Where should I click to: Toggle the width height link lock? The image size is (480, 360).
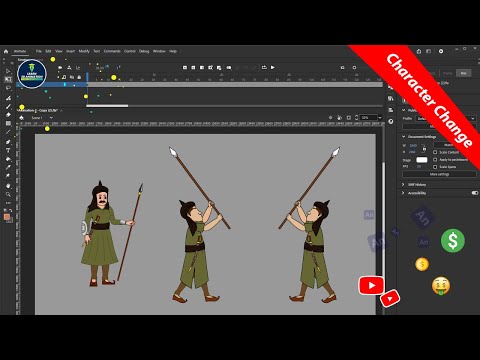pyautogui.click(x=424, y=148)
